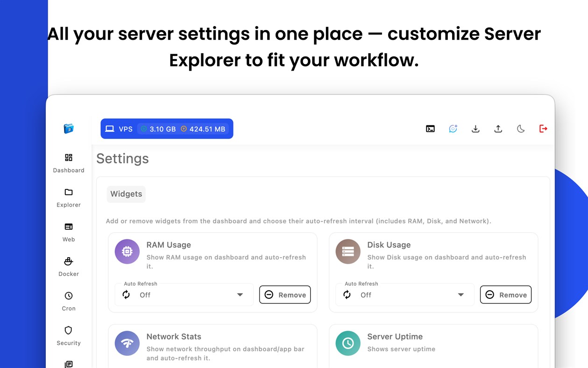Remove the RAM Usage widget
The width and height of the screenshot is (588, 368).
click(285, 295)
